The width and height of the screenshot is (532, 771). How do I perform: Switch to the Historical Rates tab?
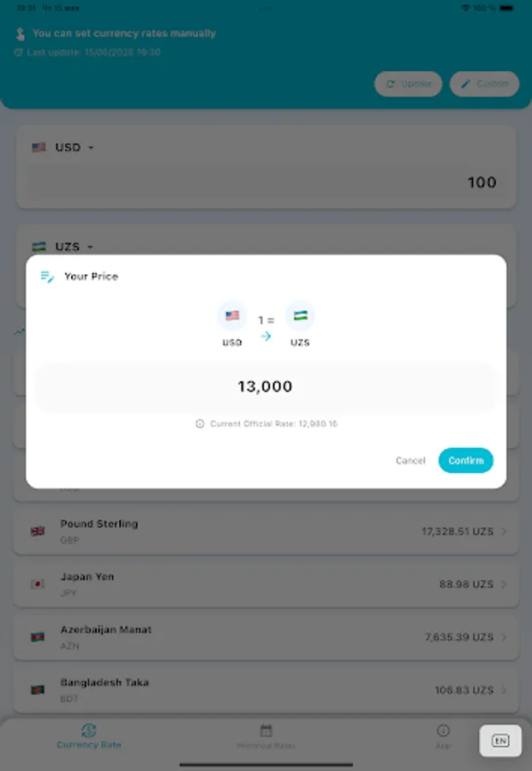[x=266, y=738]
